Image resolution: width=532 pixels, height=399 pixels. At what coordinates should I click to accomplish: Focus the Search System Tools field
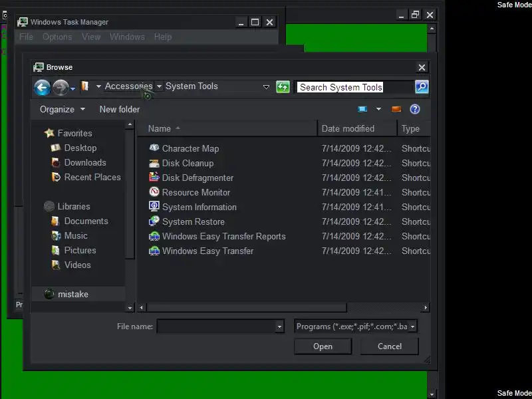coord(355,87)
